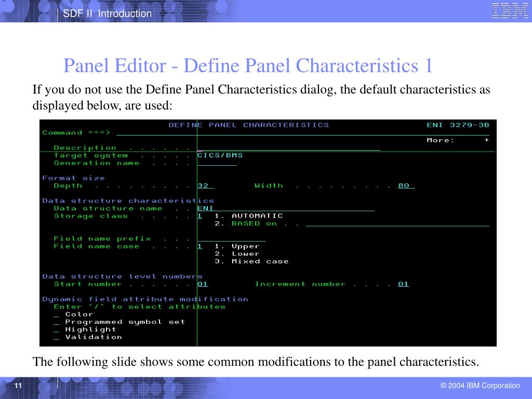Click the © 2004 IBM Corporation footer
Screen dimensions: 532x399
tap(480, 385)
